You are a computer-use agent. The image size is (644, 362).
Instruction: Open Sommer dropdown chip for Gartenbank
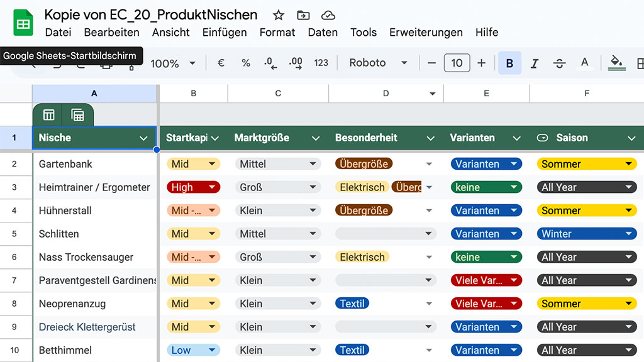click(x=587, y=164)
